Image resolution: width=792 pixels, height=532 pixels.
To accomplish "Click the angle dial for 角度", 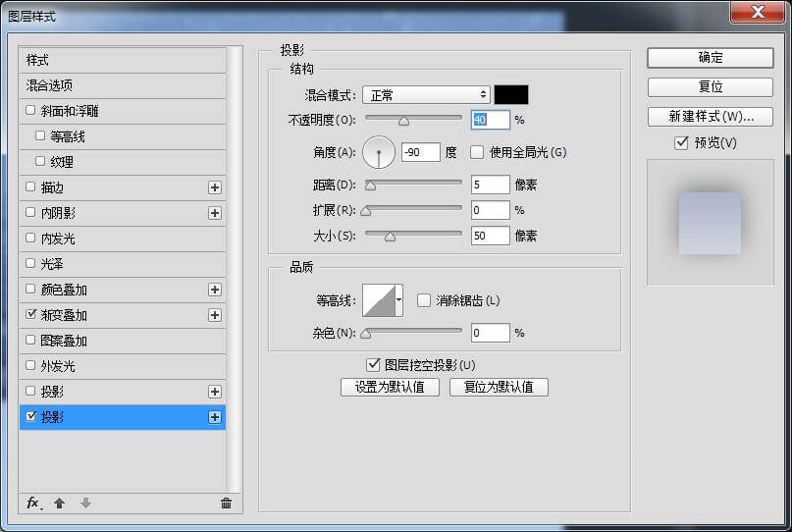I will [x=379, y=152].
